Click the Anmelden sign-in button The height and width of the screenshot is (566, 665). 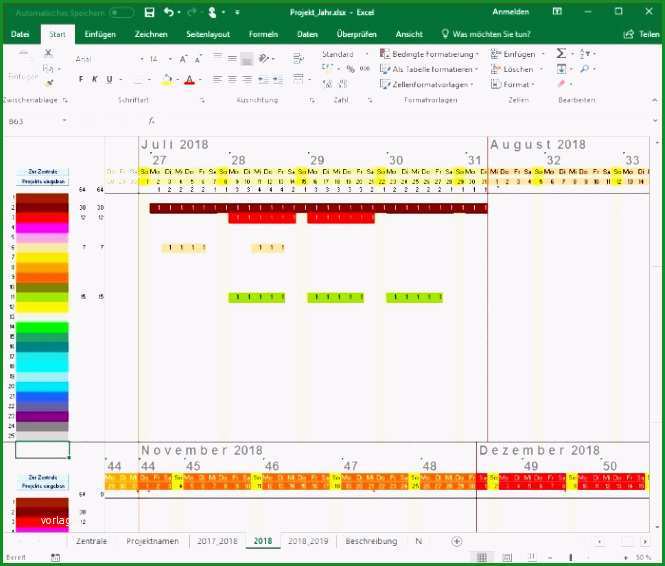coord(511,12)
